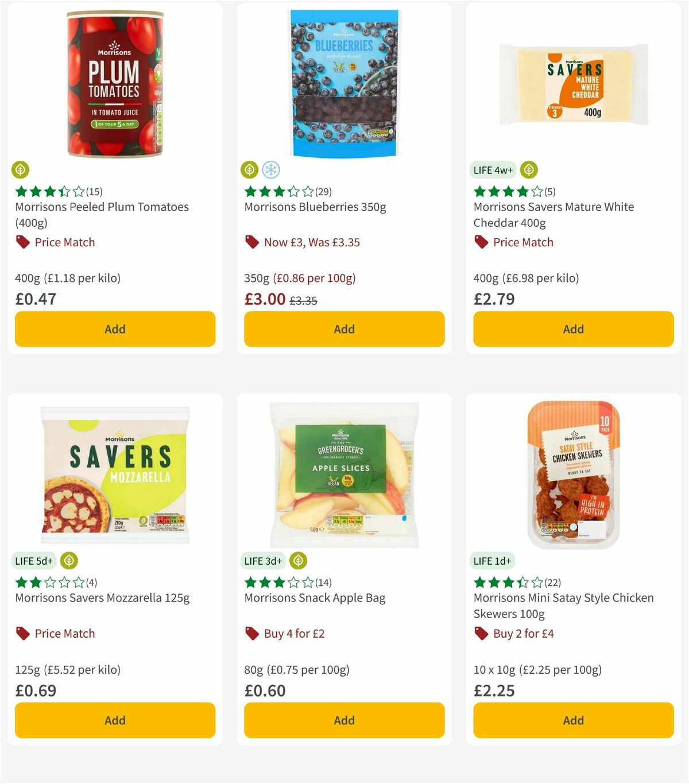Open the (29) reviews link for Blueberries
689x784 pixels.
322,192
